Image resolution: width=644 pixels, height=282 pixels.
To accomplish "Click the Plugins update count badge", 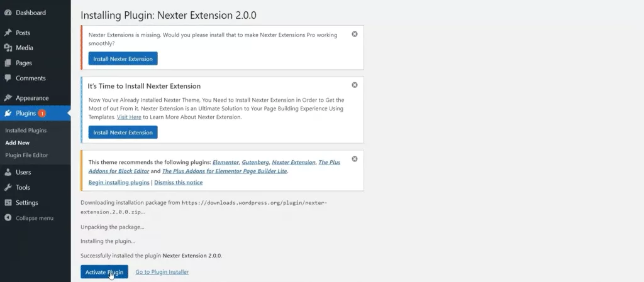I will (42, 114).
